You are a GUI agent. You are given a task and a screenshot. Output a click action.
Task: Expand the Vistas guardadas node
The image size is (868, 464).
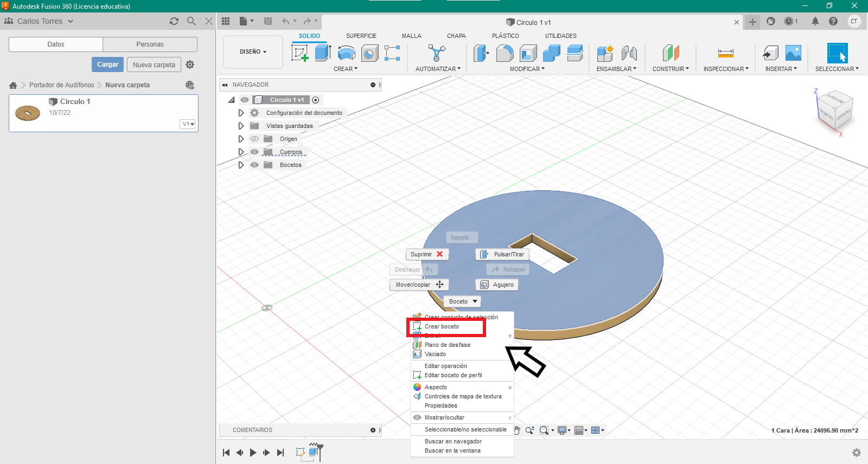[241, 126]
